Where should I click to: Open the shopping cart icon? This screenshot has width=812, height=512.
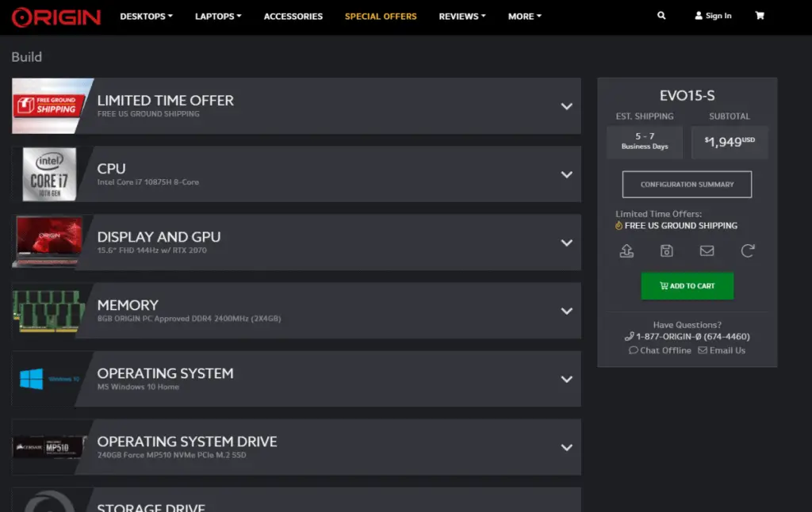pyautogui.click(x=760, y=16)
